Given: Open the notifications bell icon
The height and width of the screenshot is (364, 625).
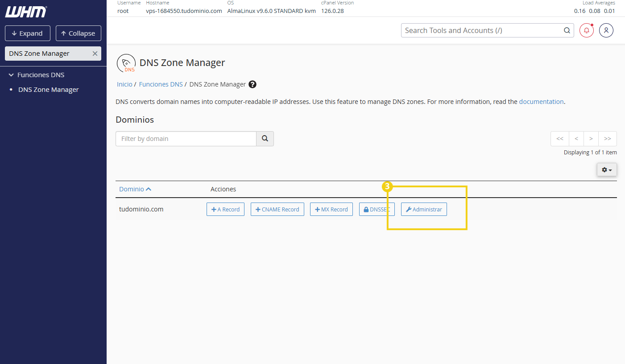Looking at the screenshot, I should pyautogui.click(x=586, y=30).
